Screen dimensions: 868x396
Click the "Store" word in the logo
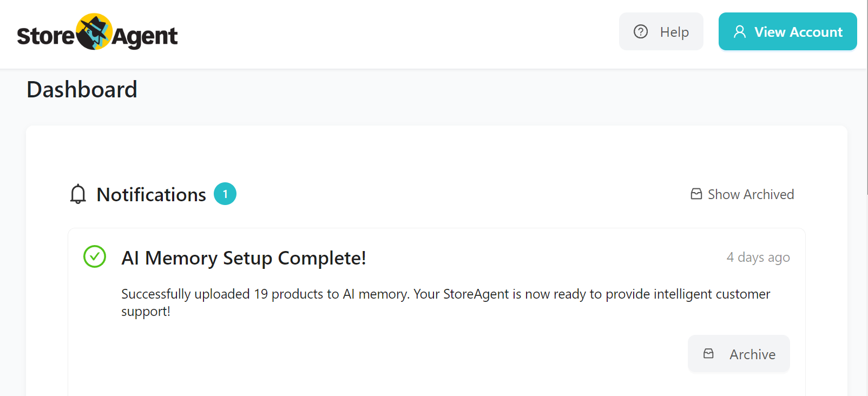pyautogui.click(x=45, y=37)
